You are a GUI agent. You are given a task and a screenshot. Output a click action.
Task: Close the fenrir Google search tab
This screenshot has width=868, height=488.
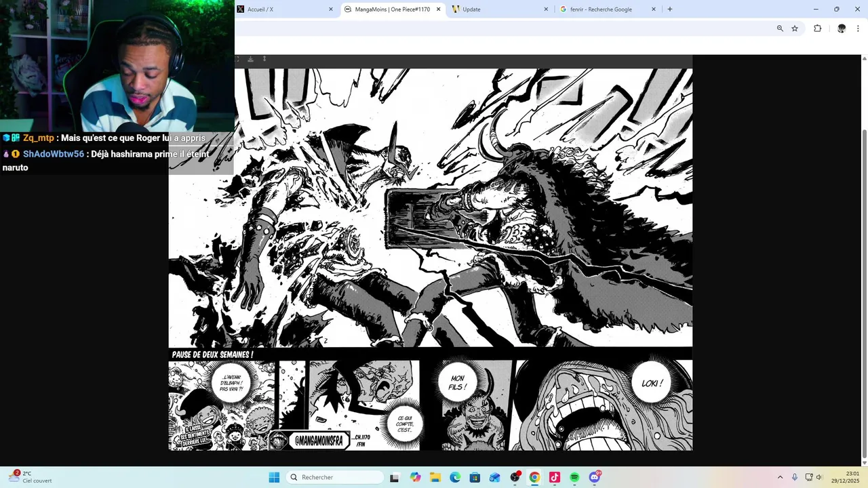tap(654, 9)
